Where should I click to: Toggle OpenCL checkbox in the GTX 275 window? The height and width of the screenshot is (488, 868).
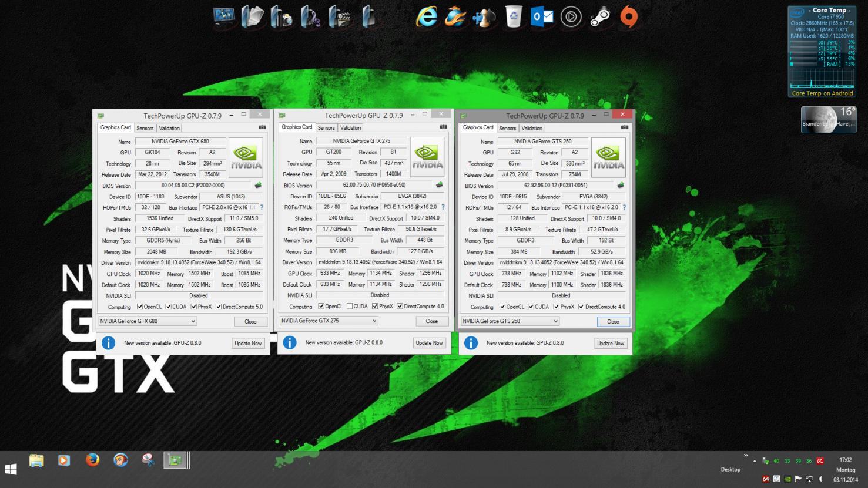[321, 306]
